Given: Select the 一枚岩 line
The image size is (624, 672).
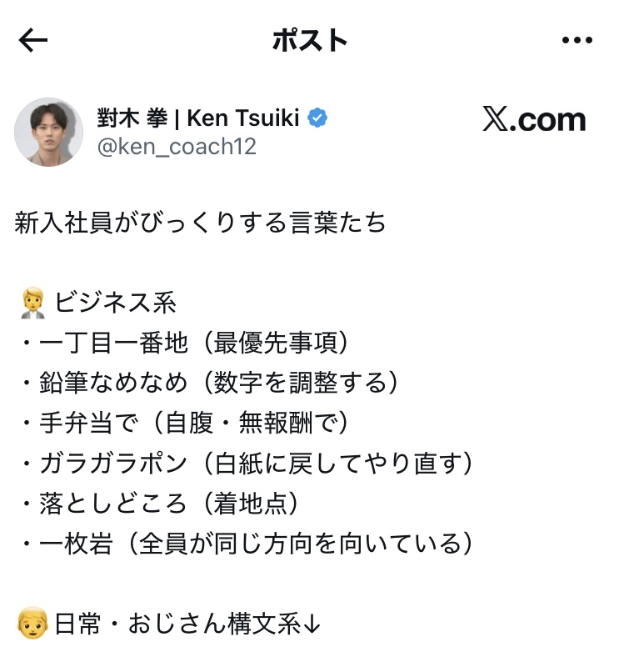Looking at the screenshot, I should [248, 544].
